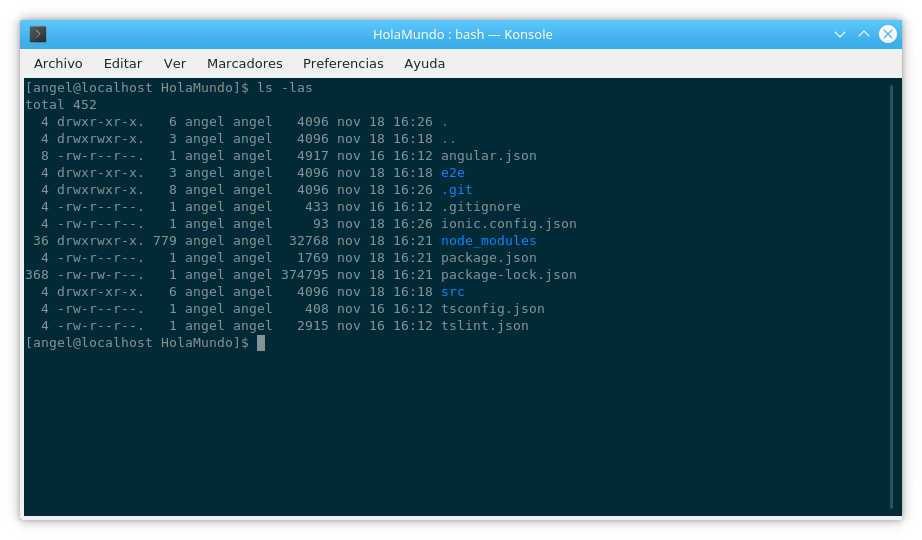Click the e2e directory entry
Screen dimensions: 922x540
453,172
